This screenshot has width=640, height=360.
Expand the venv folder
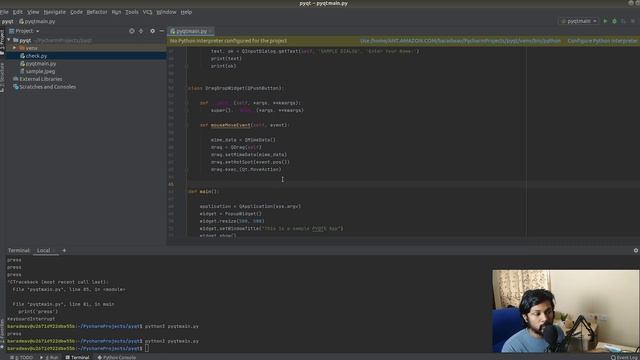point(15,48)
